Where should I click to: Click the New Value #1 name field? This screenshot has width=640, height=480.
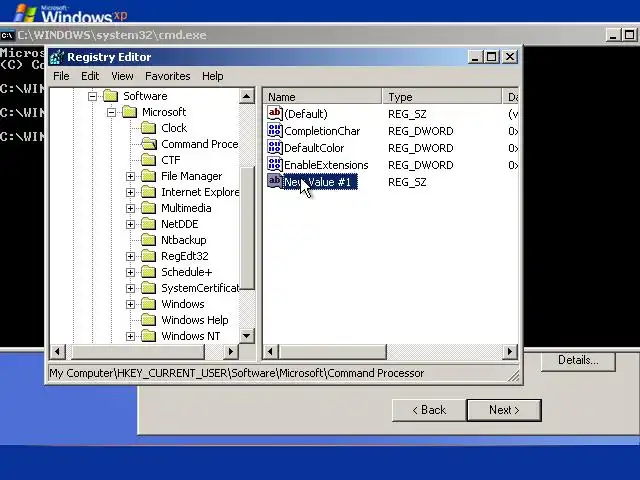click(x=320, y=182)
